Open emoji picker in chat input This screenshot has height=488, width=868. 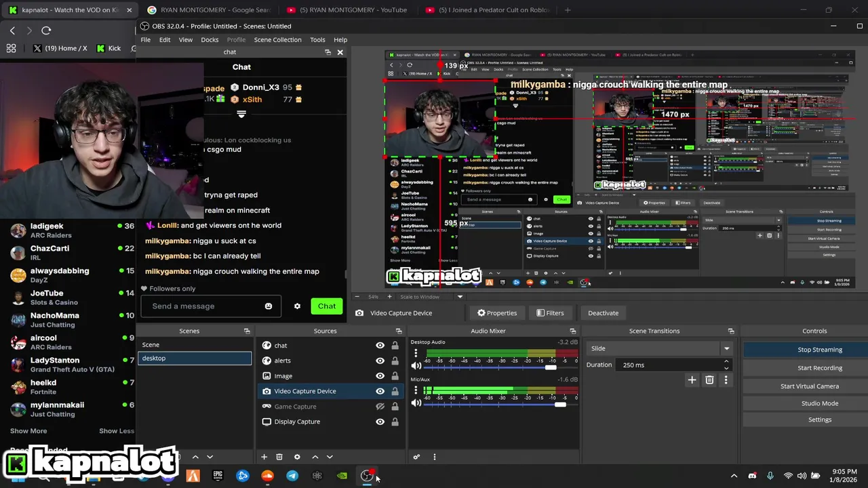coord(269,306)
